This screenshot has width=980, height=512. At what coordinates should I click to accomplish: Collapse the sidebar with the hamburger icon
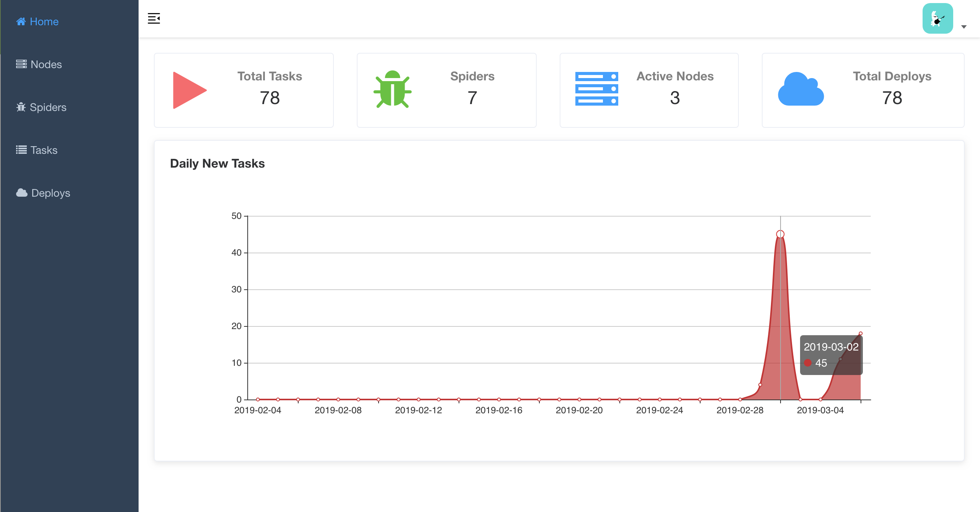click(154, 18)
